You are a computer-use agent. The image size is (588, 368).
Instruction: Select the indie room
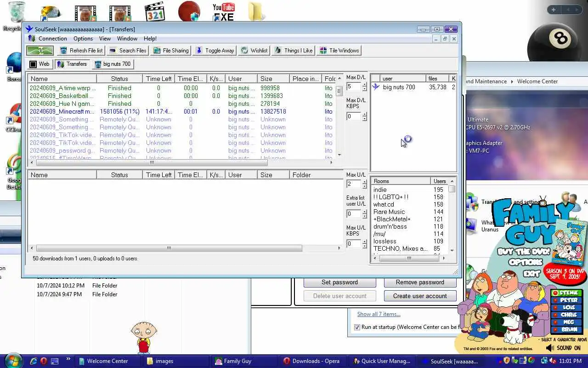[380, 190]
